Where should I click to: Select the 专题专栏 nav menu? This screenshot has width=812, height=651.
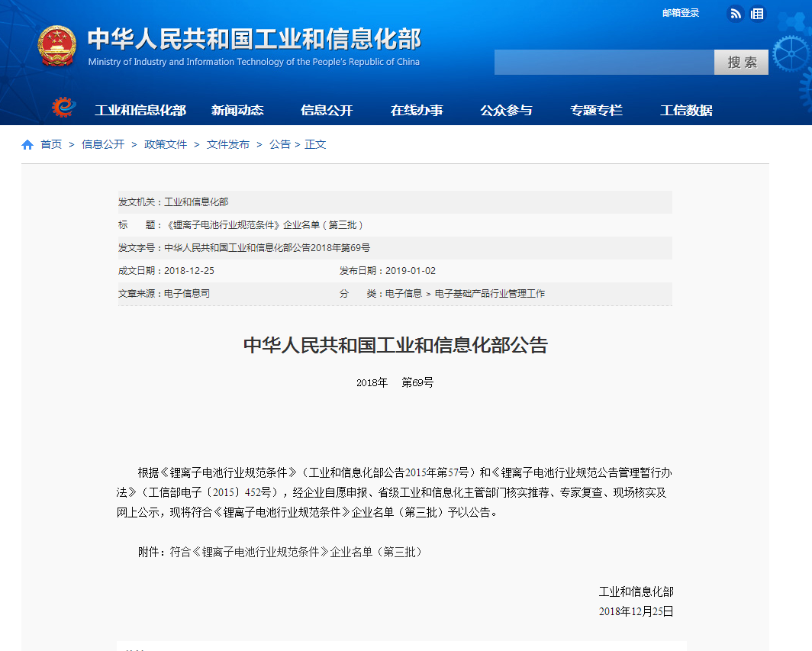click(x=596, y=111)
